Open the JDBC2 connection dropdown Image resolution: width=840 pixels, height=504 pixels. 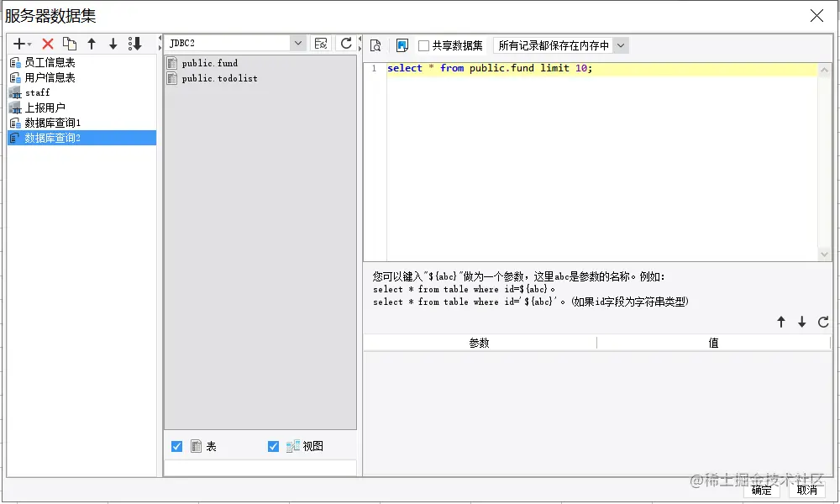(x=298, y=43)
